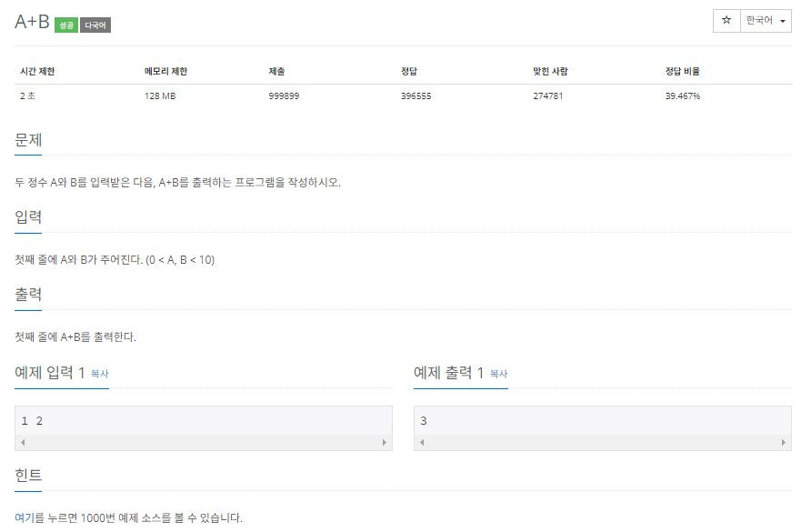This screenshot has width=811, height=532.
Task: Click the 39.467% accuracy ratio value
Action: (x=683, y=95)
